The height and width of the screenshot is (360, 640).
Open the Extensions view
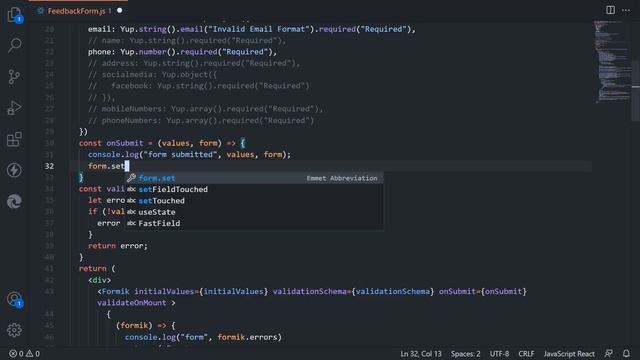click(14, 139)
